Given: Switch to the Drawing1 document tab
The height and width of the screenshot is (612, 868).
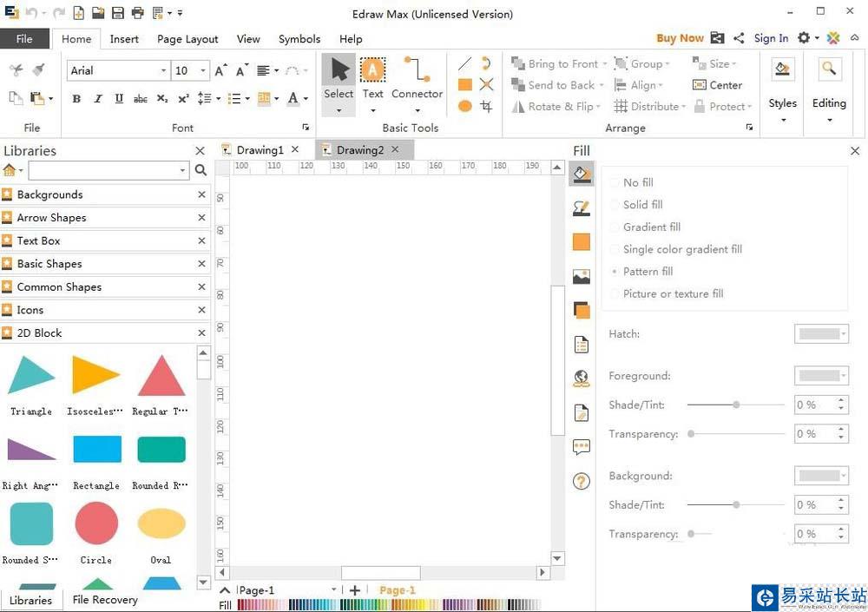Looking at the screenshot, I should coord(260,150).
